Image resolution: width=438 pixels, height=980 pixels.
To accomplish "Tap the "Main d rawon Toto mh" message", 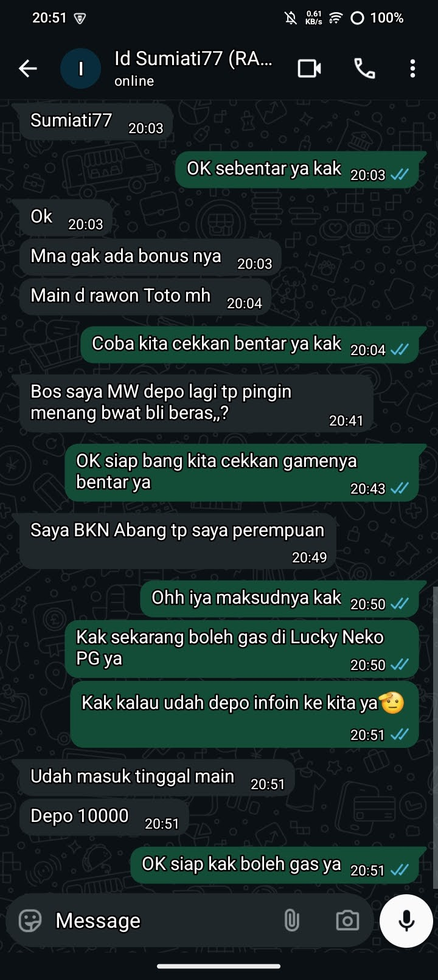I will pyautogui.click(x=145, y=297).
